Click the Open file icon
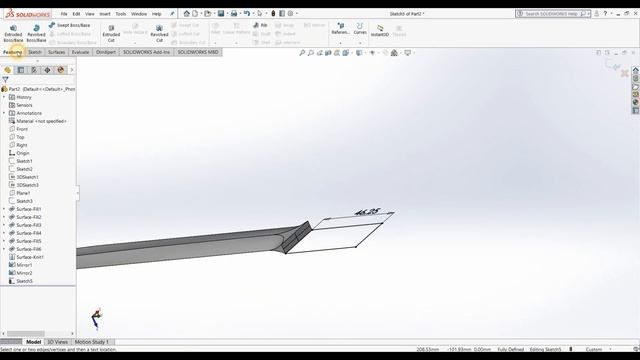640x360 pixels. pos(208,13)
